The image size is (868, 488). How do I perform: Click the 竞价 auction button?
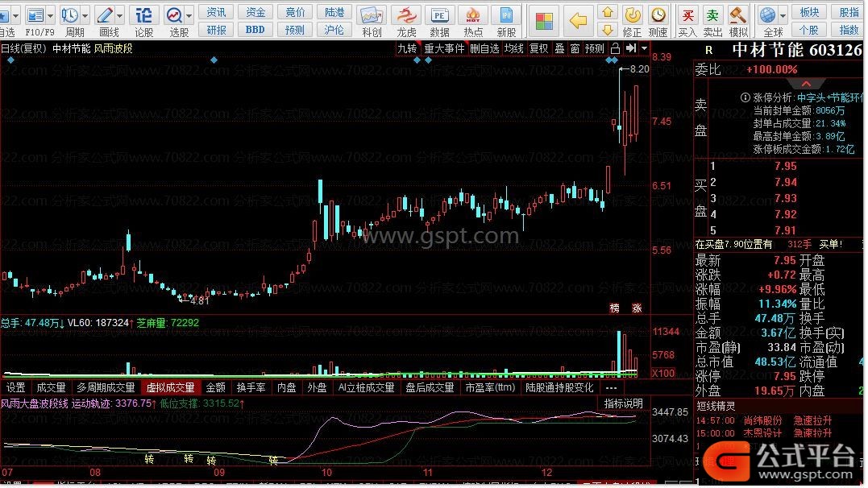(295, 12)
